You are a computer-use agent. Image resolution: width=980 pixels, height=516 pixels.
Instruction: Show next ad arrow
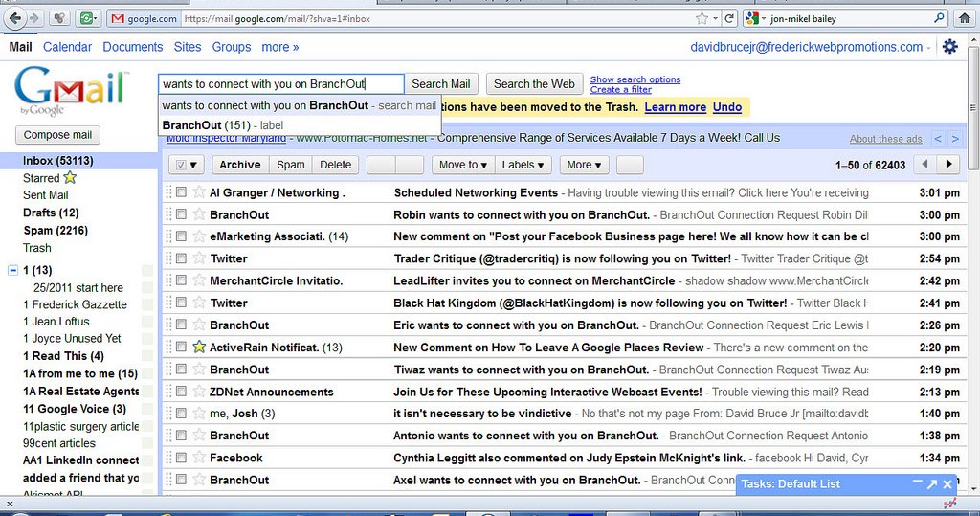tap(955, 138)
